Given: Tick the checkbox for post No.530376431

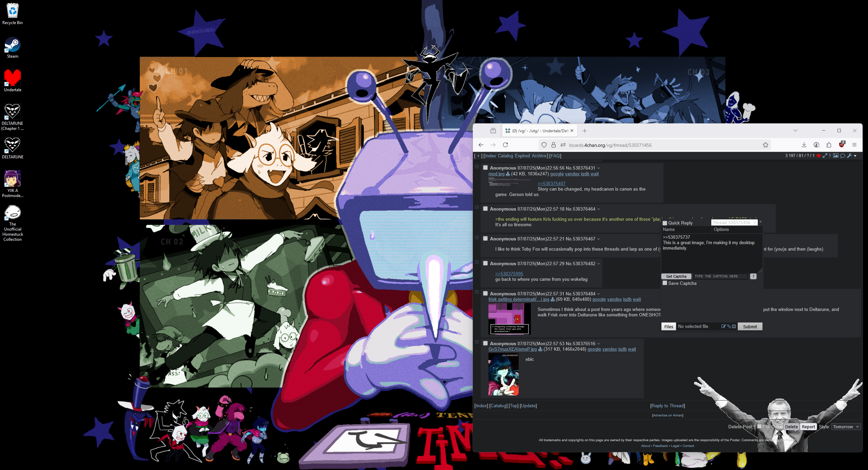Looking at the screenshot, I should click(x=485, y=168).
